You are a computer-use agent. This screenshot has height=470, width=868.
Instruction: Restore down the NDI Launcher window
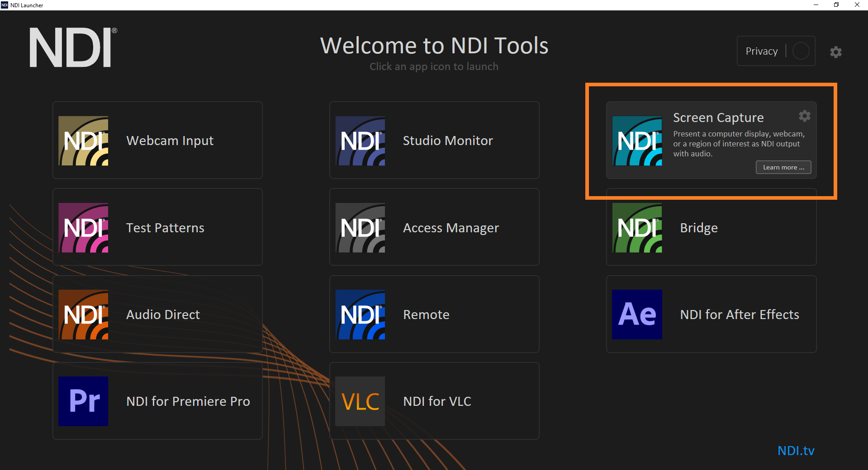tap(836, 5)
